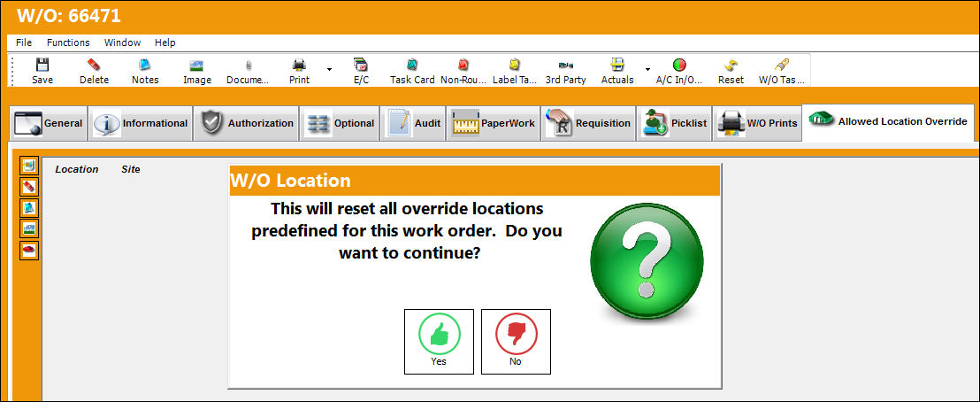Click the blue notes icon in the left sidebar
The image size is (980, 402).
pyautogui.click(x=29, y=207)
